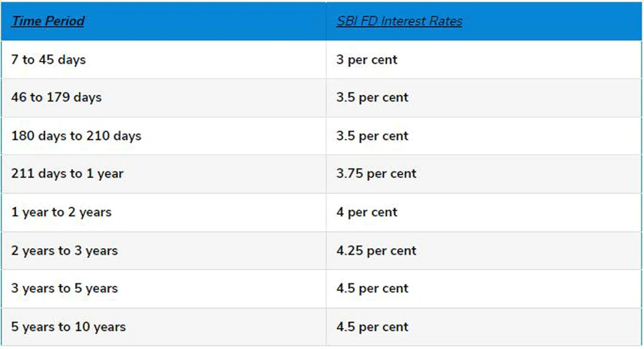This screenshot has height=349, width=644.
Task: Select the 3 years to 5 years cell
Action: pos(64,289)
